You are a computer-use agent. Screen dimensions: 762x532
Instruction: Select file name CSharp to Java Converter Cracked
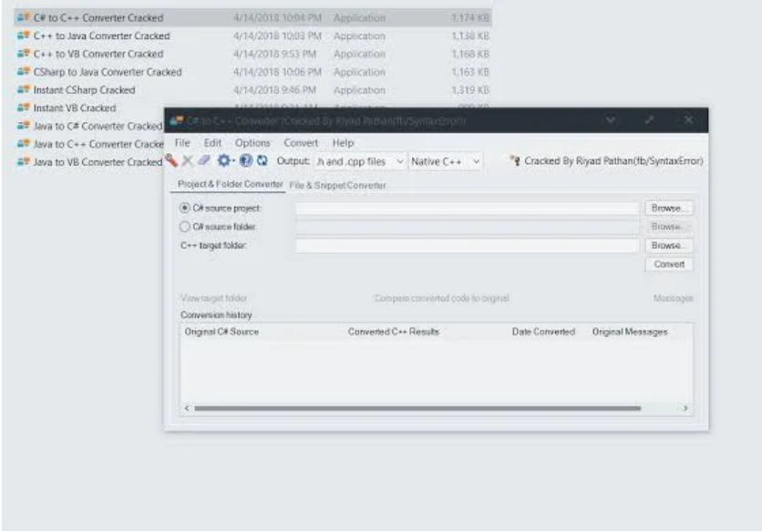tap(108, 72)
